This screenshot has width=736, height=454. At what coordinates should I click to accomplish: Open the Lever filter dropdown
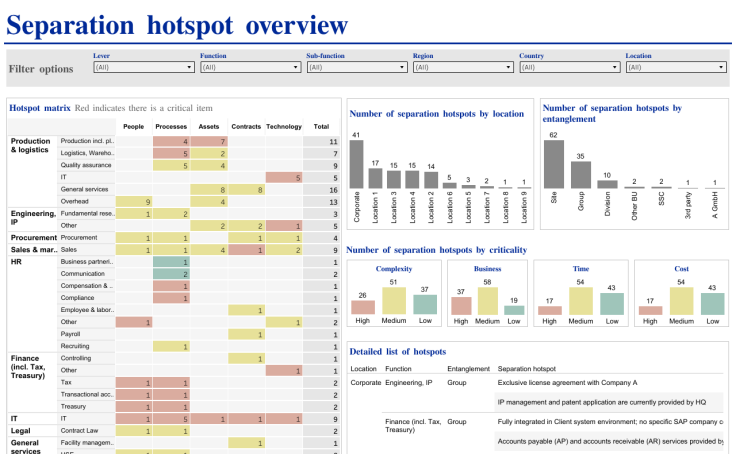point(143,67)
